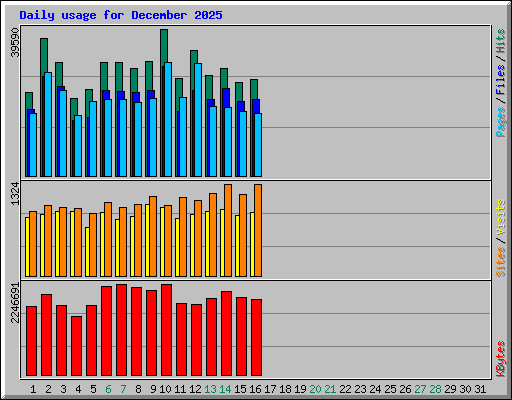Click day 2 on the x-axis
The height and width of the screenshot is (400, 512).
[48, 389]
